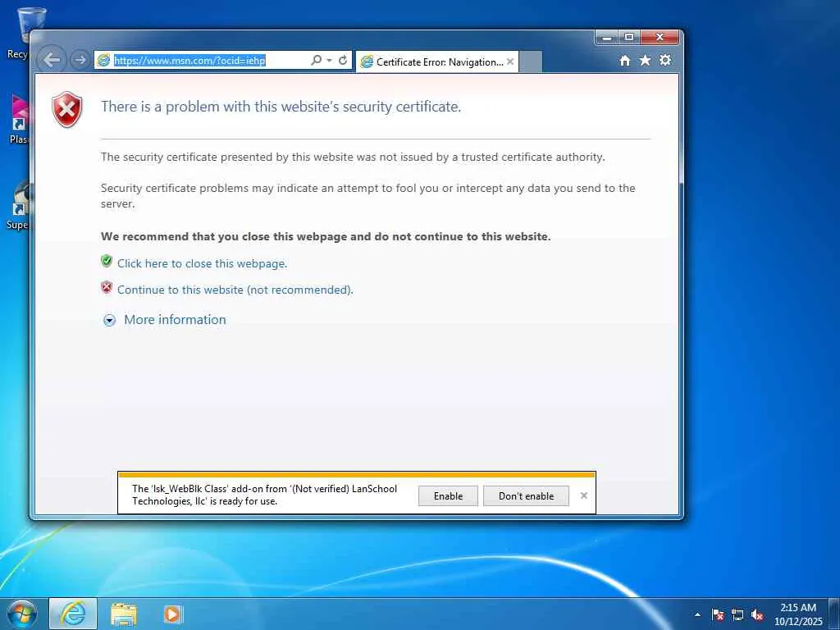Refresh the page with the reload icon
Image resolution: width=840 pixels, height=630 pixels.
[343, 61]
